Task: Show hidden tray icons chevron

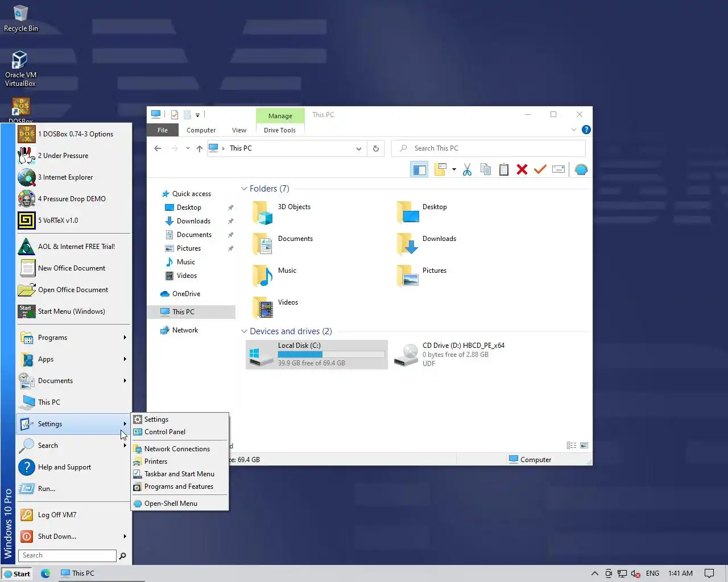Action: (594, 573)
